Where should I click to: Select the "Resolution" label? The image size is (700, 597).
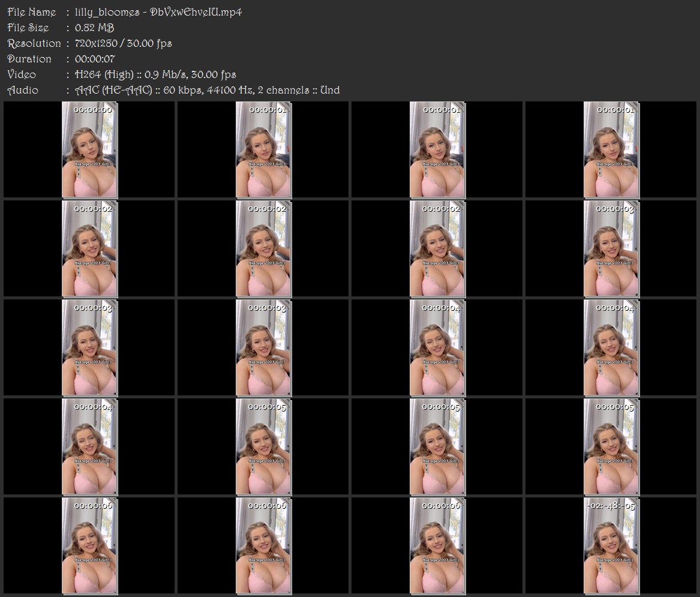click(34, 43)
